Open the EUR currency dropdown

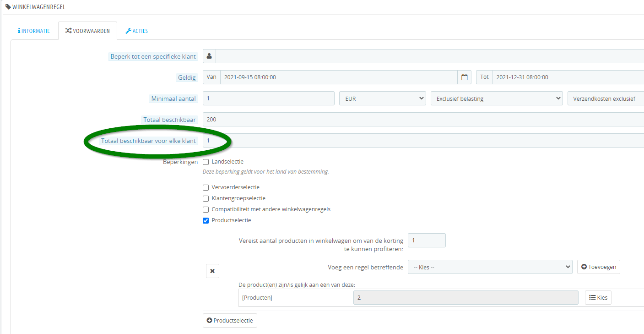pos(383,99)
